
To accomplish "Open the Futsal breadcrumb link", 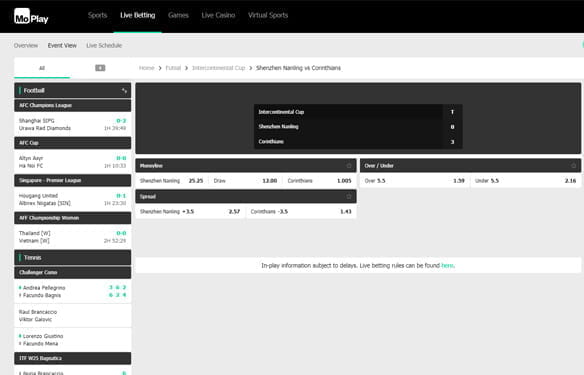I will click(x=173, y=68).
